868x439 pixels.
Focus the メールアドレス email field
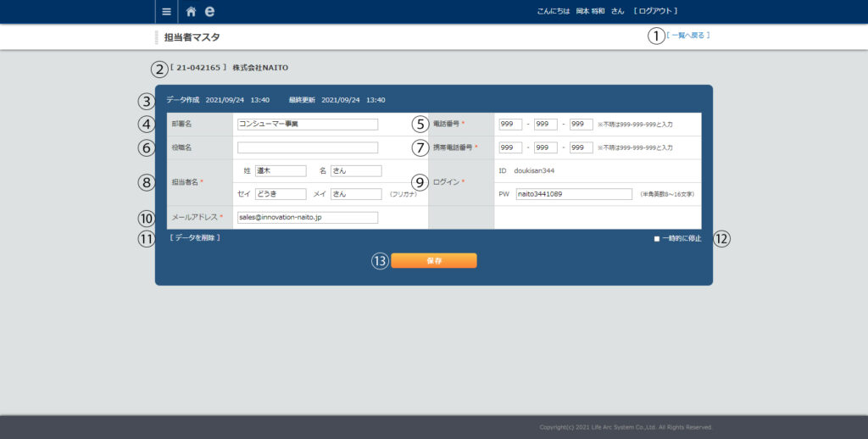307,217
